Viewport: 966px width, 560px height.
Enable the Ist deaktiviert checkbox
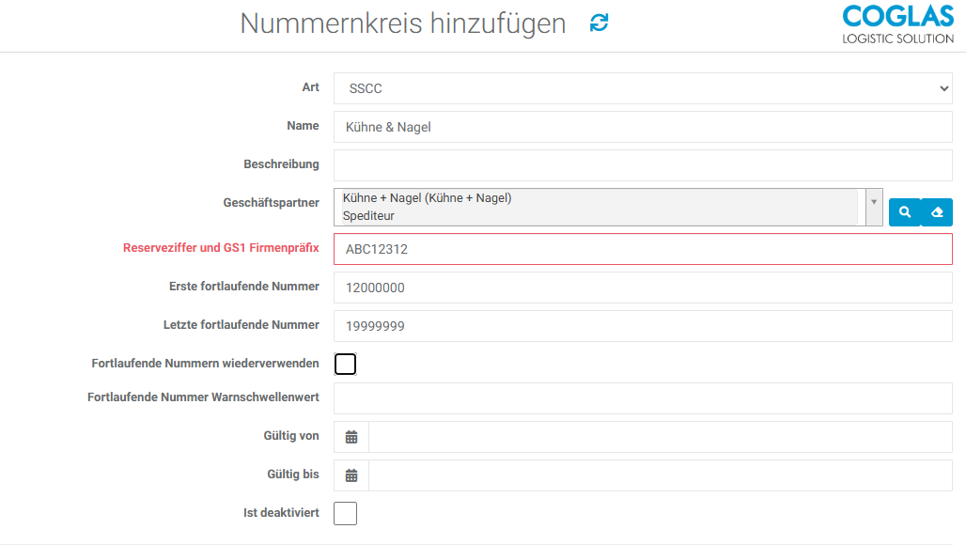345,513
